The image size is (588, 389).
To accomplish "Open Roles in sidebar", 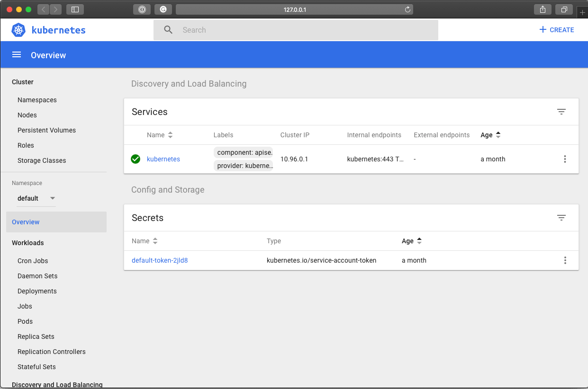I will (26, 145).
